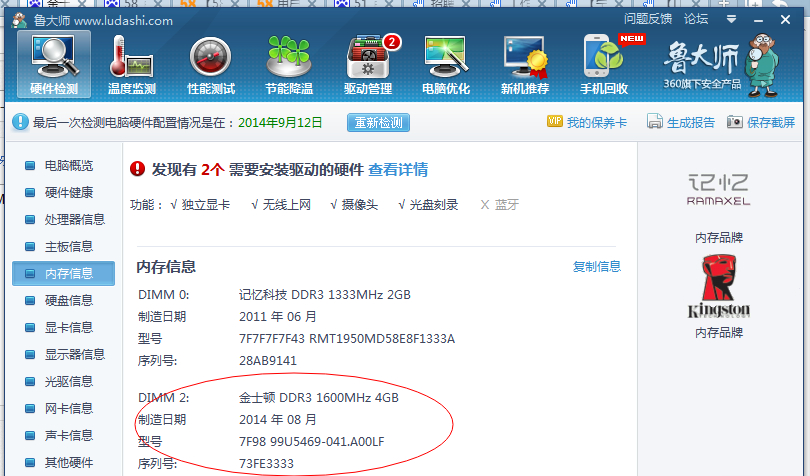Open 查看详情 driver details link
This screenshot has height=476, width=810.
pos(398,170)
